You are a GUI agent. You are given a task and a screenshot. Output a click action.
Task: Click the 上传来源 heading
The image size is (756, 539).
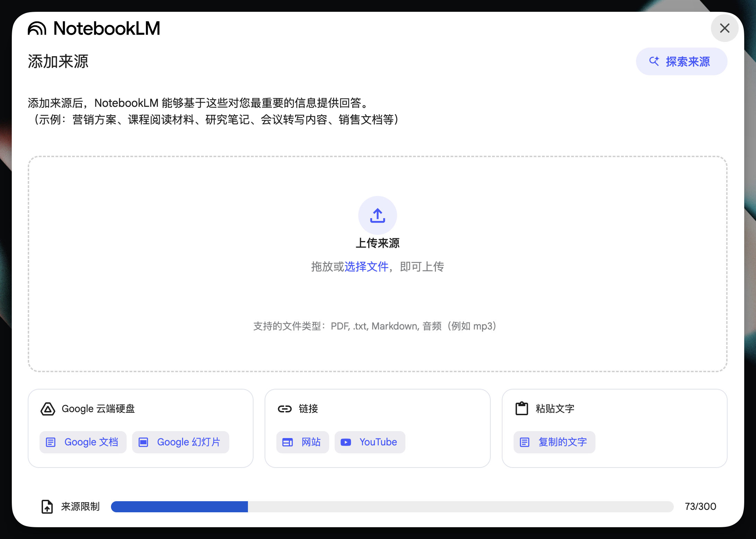click(378, 243)
